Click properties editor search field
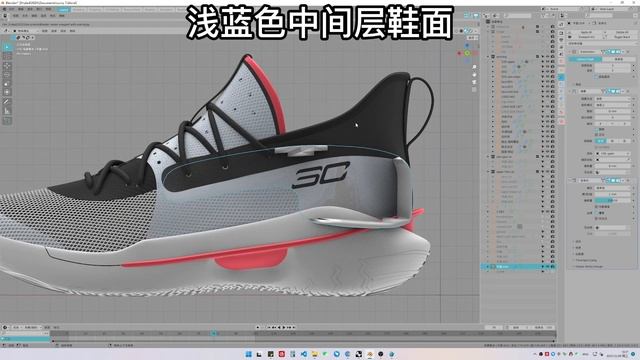 click(x=599, y=16)
